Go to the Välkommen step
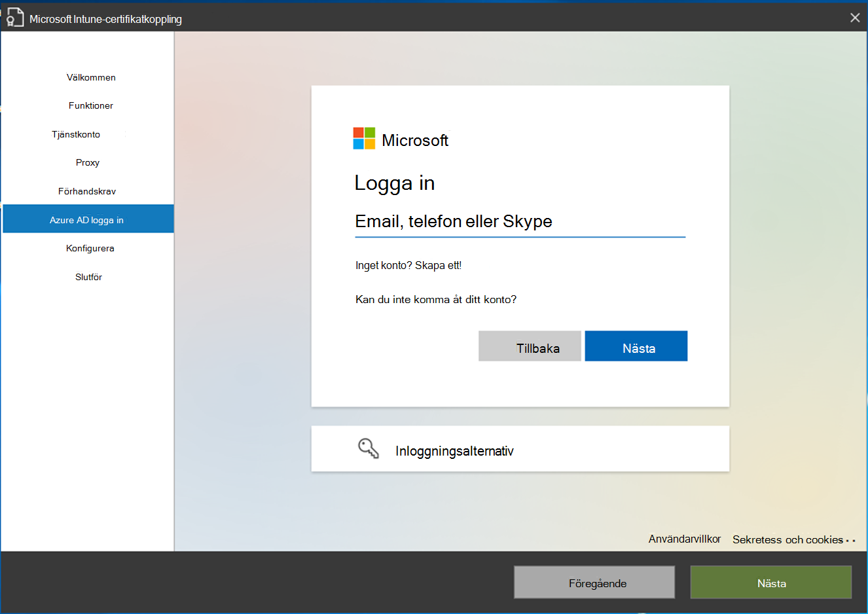The width and height of the screenshot is (868, 614). 91,77
